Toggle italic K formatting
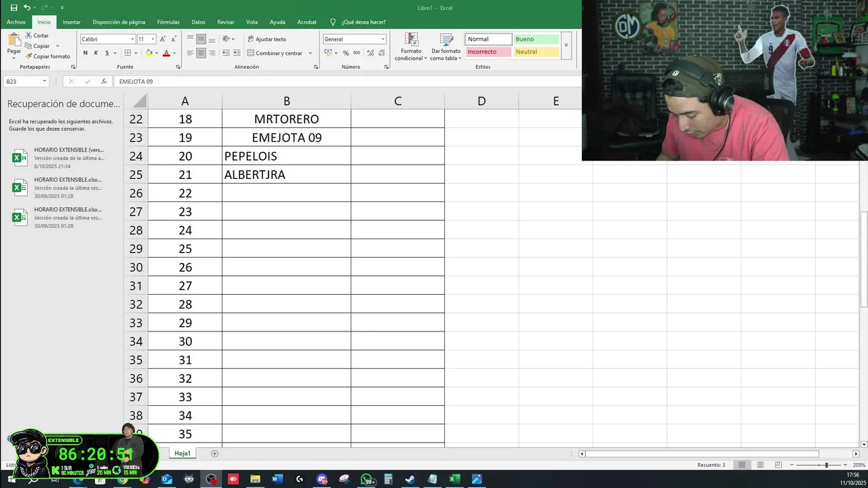868x488 pixels. (96, 53)
